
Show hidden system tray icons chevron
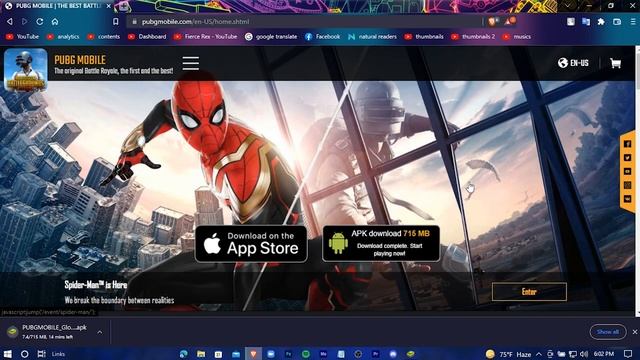pos(539,354)
